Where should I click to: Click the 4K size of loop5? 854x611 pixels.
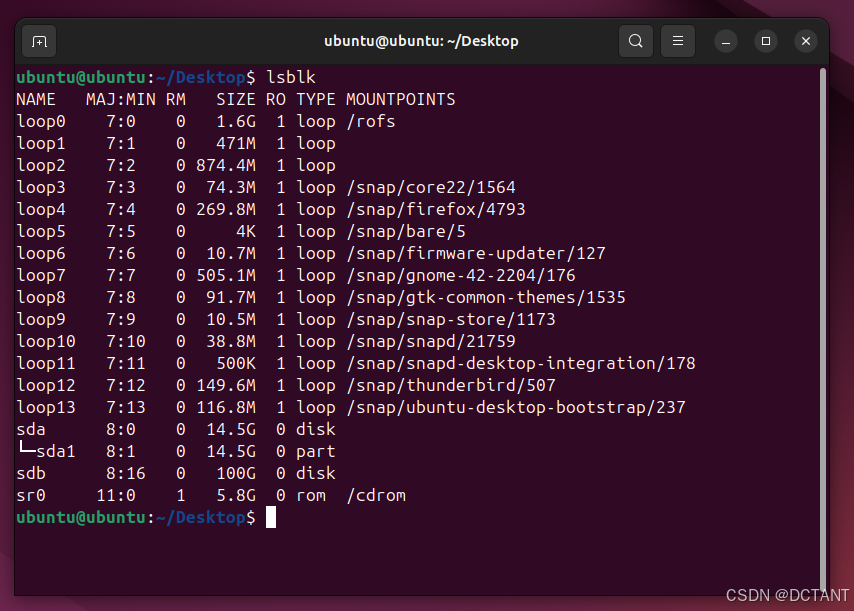246,231
